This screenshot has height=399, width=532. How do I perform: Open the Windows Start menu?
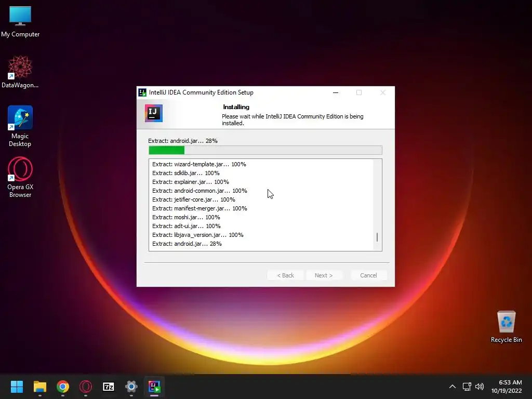coord(17,387)
